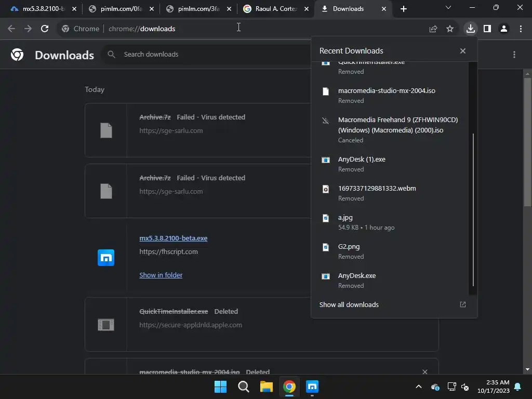Image resolution: width=532 pixels, height=399 pixels.
Task: Select Macromedia Freehand 9 canceled download
Action: point(390,129)
